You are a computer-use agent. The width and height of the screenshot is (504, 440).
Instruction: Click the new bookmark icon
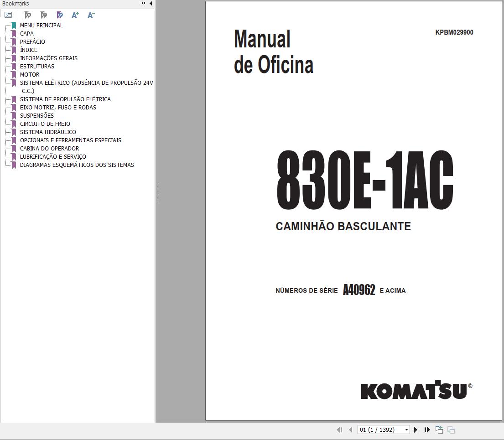click(x=44, y=15)
